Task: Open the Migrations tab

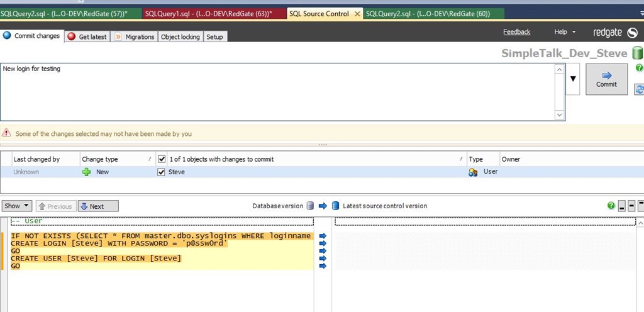Action: coord(135,36)
